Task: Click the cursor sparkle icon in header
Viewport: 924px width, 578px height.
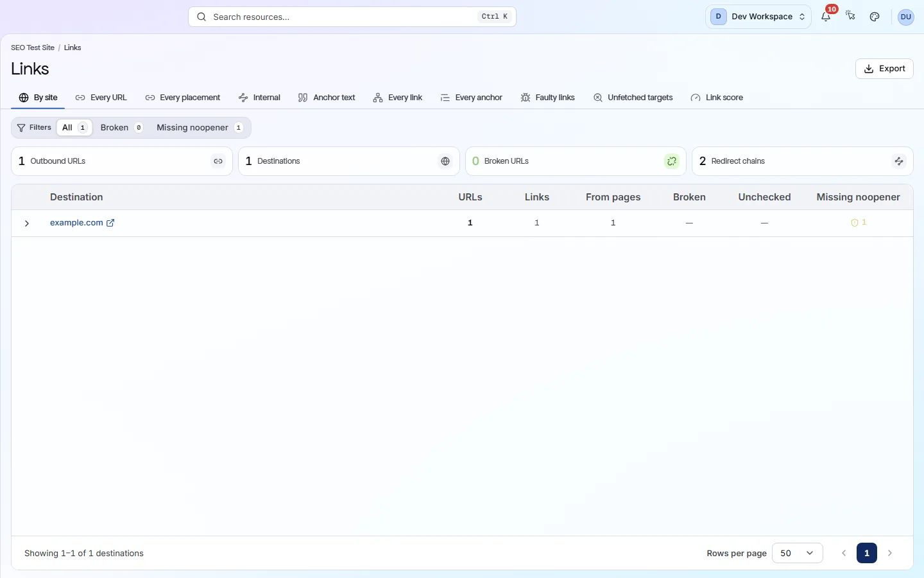Action: coord(850,17)
